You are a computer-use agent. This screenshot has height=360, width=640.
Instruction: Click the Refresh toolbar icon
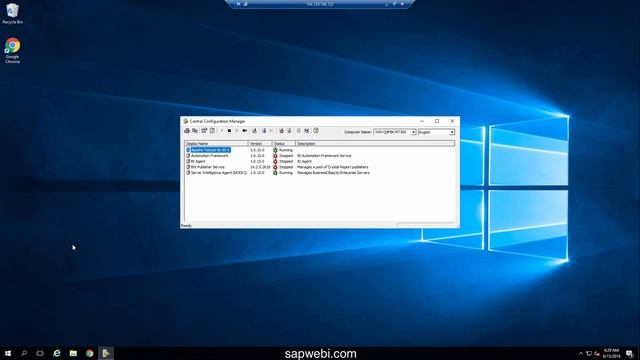(x=212, y=131)
